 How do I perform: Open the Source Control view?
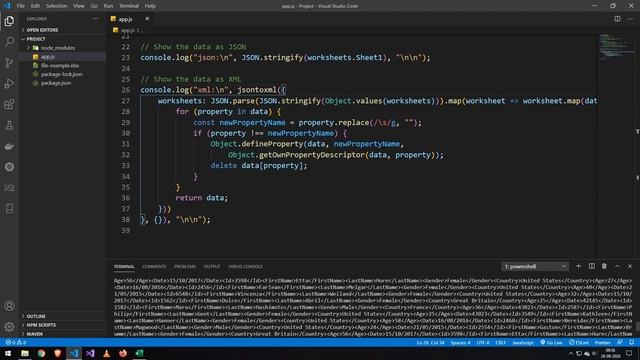click(9, 62)
